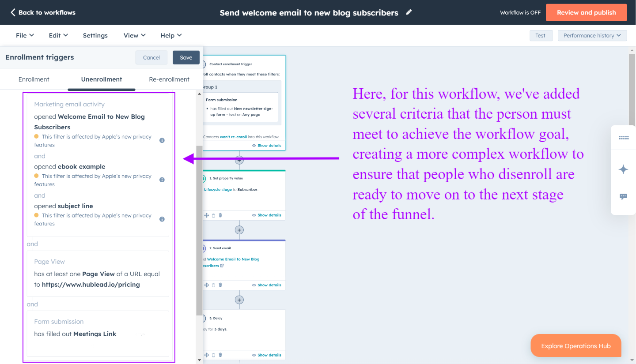
Task: Add action below Set property value step
Action: (x=239, y=230)
